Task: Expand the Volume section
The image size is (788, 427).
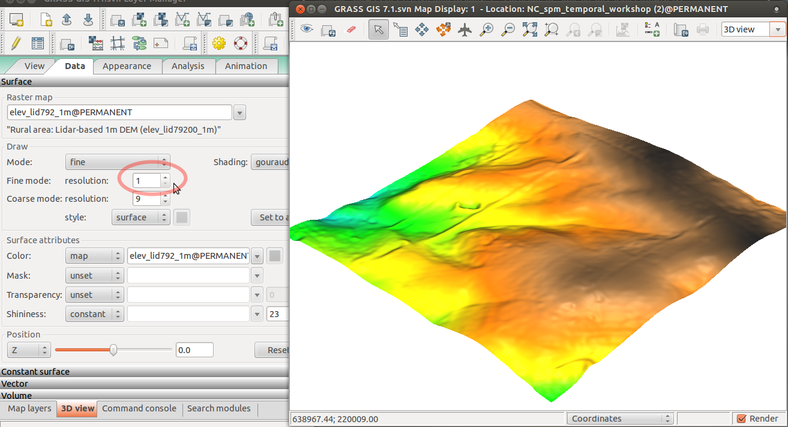Action: coord(144,395)
